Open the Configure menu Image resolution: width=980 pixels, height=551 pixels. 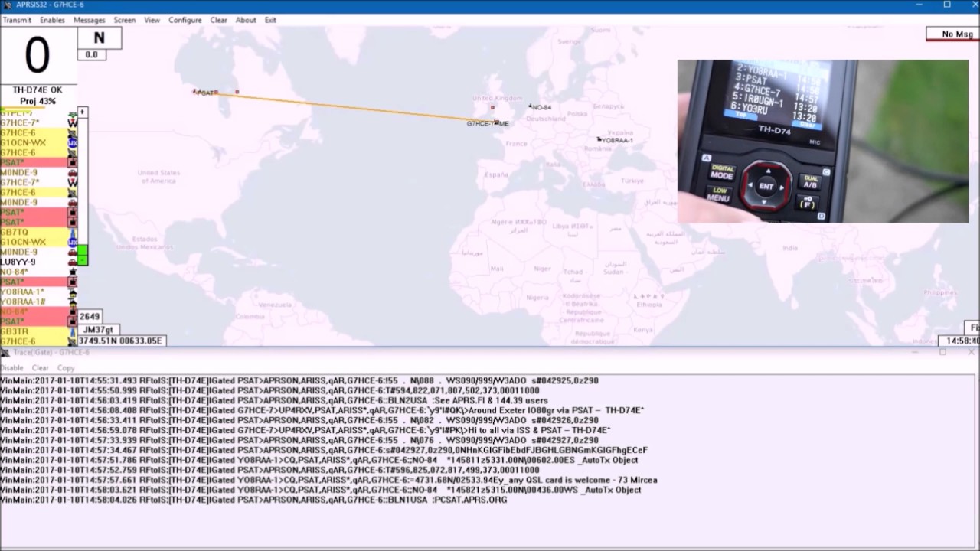click(x=185, y=20)
